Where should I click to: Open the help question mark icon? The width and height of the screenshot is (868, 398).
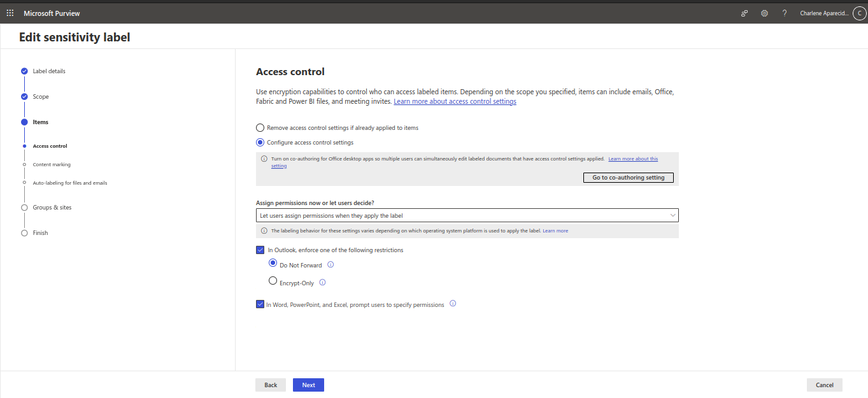(785, 13)
